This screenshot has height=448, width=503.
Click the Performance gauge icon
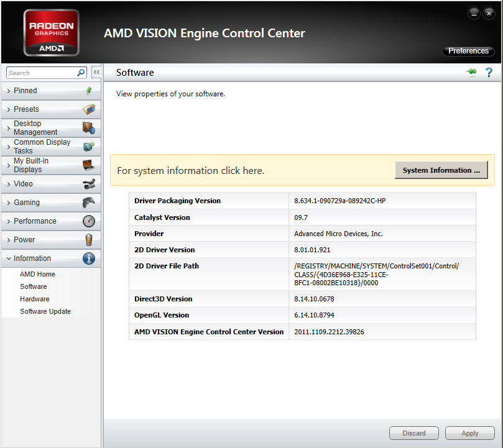pos(89,221)
